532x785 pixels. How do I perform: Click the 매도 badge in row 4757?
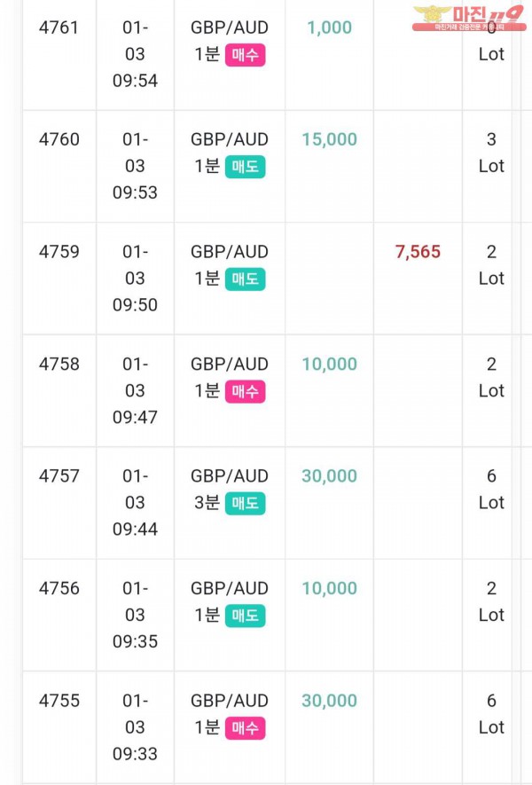coord(246,503)
